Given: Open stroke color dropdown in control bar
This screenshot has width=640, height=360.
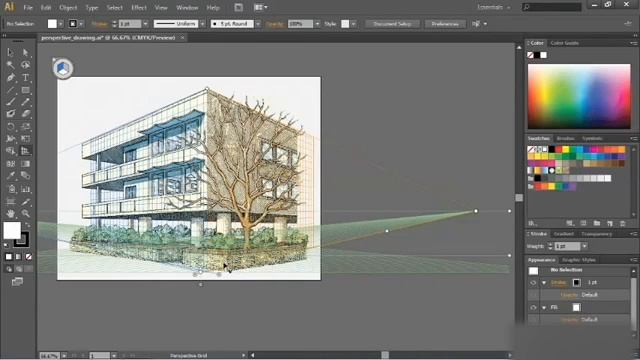Looking at the screenshot, I should [81, 24].
